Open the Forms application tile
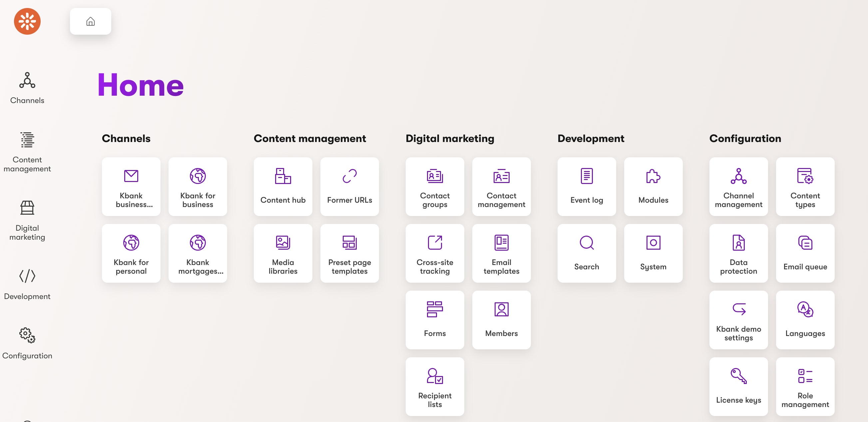Viewport: 868px width, 422px height. point(434,319)
